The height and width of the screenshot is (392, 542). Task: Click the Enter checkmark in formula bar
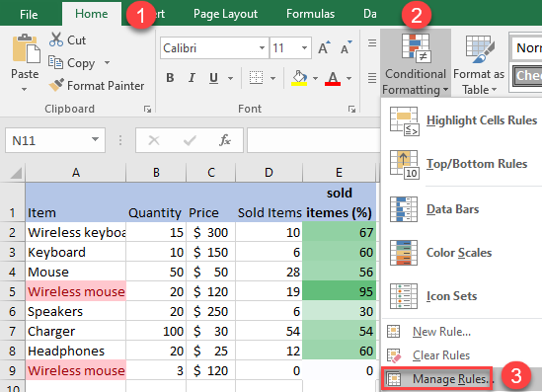pos(190,140)
